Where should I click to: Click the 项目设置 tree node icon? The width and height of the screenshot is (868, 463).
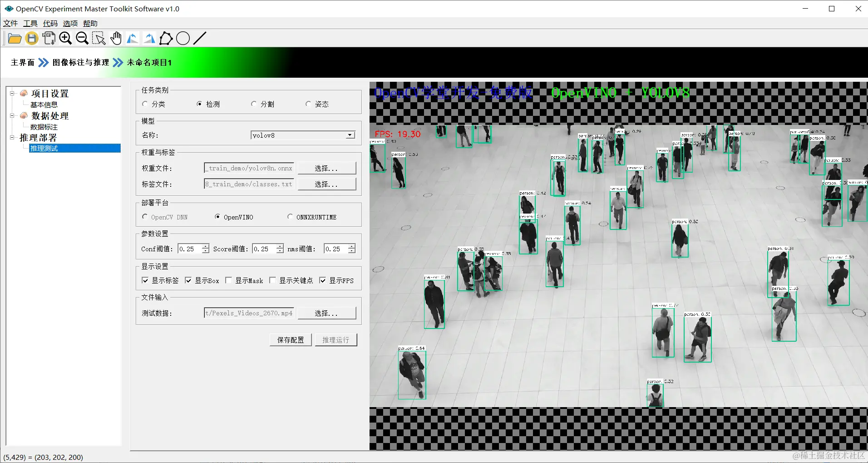pyautogui.click(x=24, y=93)
